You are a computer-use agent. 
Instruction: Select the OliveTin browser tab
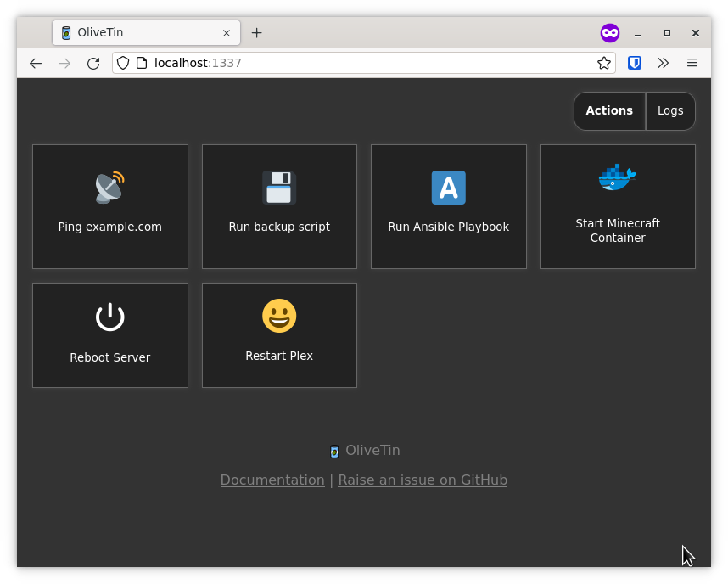[146, 32]
